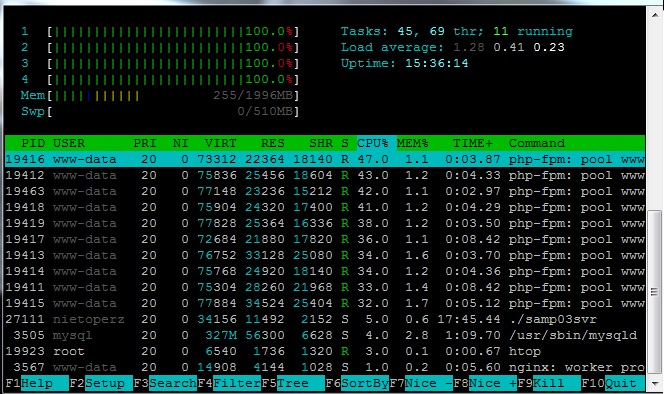Image resolution: width=664 pixels, height=394 pixels.
Task: Select the mysqld process row
Action: click(325, 335)
